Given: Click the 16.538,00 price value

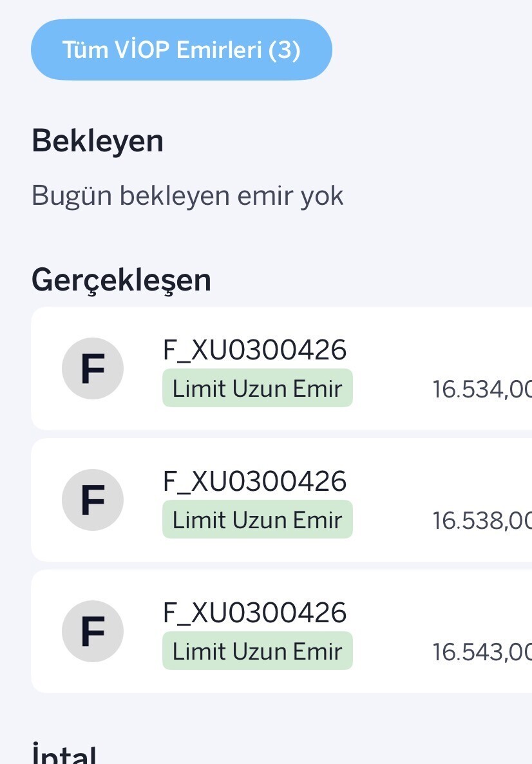Looking at the screenshot, I should tap(481, 520).
